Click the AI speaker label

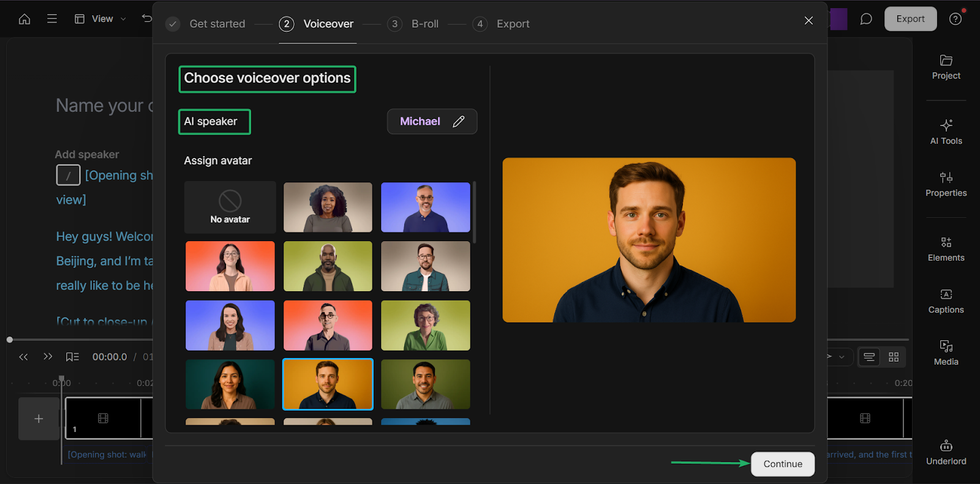click(x=211, y=121)
